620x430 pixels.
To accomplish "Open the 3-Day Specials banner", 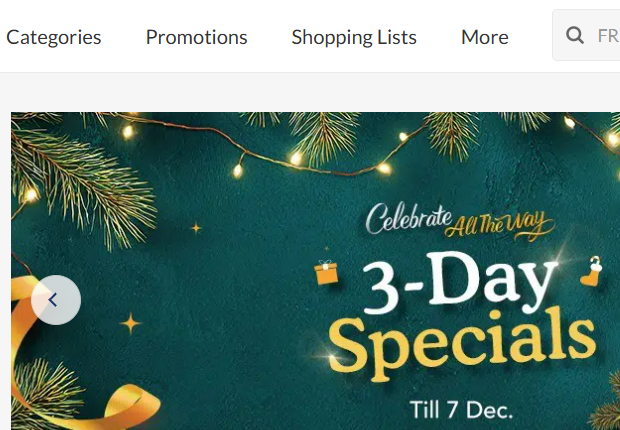I will tap(316, 271).
